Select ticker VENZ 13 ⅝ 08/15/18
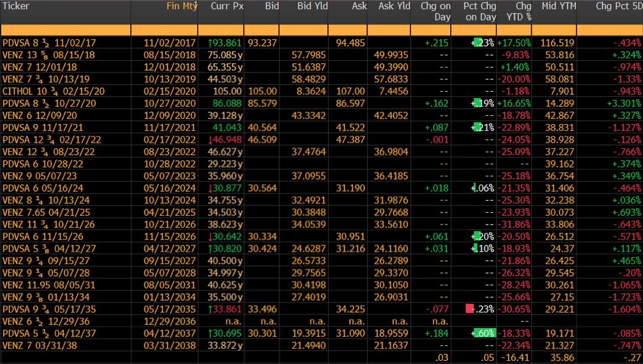 tap(48, 55)
